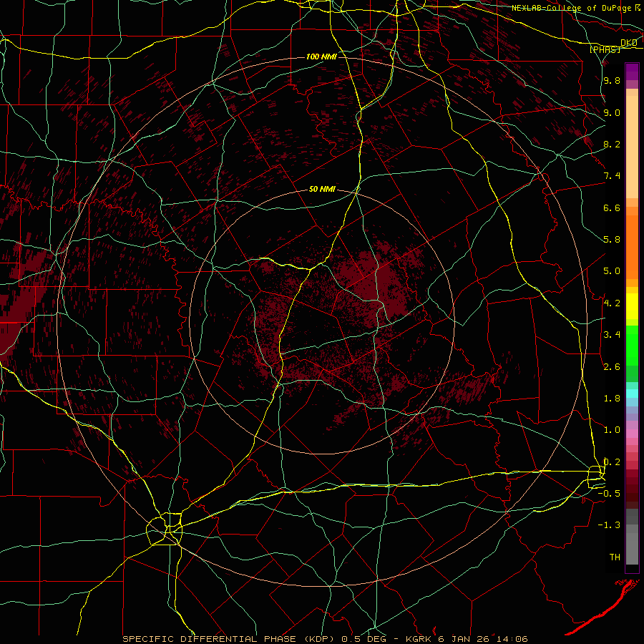
Task: Click the 5.0 value on the scale
Action: (x=612, y=271)
